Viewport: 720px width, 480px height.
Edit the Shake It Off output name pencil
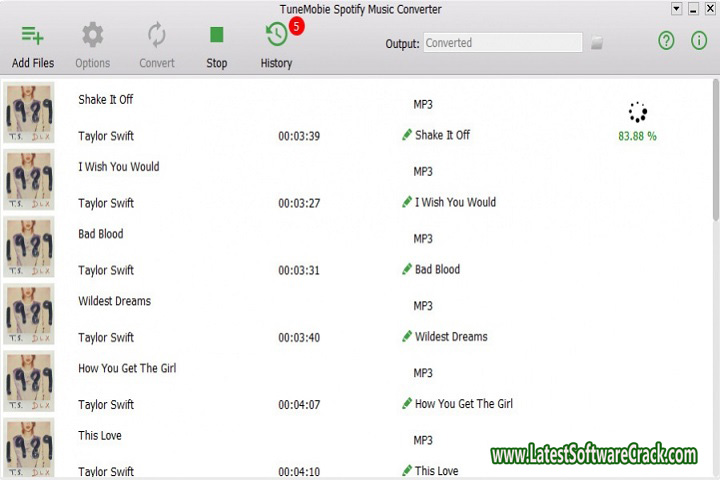406,135
